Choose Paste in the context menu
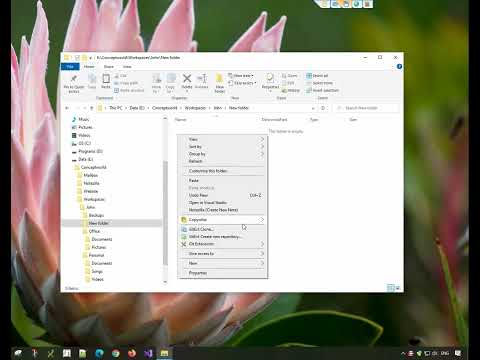The image size is (480, 360). (x=222, y=180)
